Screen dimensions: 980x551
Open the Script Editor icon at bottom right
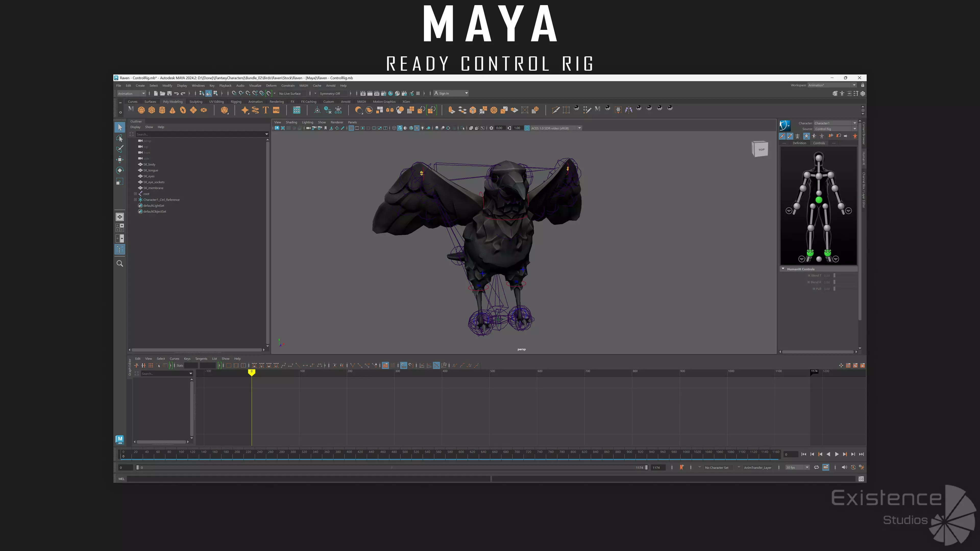tap(861, 479)
